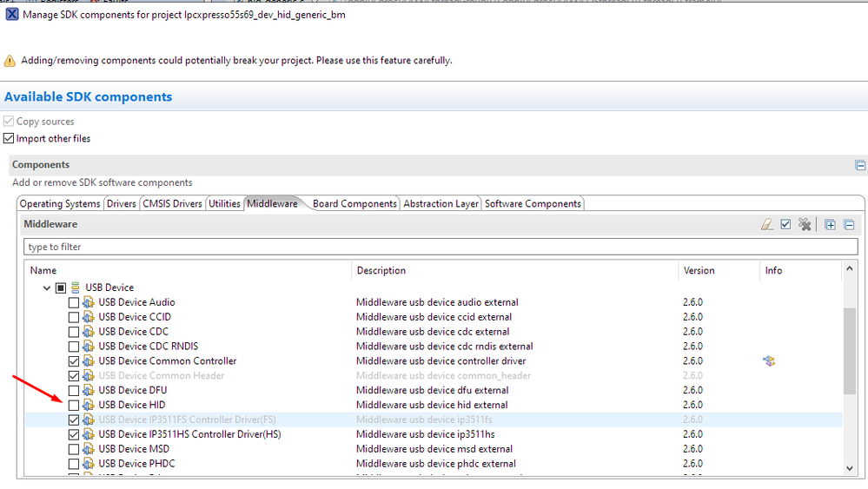The width and height of the screenshot is (868, 489).
Task: Click the component icon next to USB Device Common Controller
Action: click(x=89, y=360)
